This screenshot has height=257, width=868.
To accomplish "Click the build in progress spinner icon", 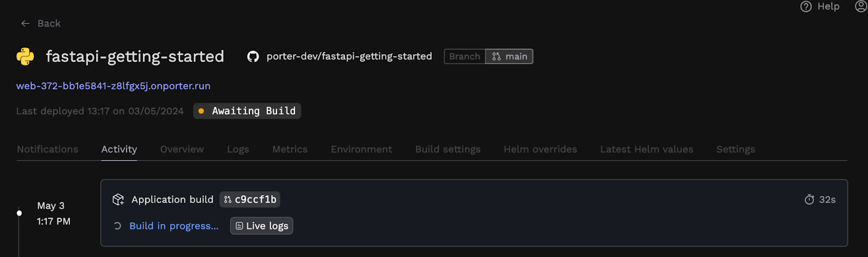I will (117, 226).
